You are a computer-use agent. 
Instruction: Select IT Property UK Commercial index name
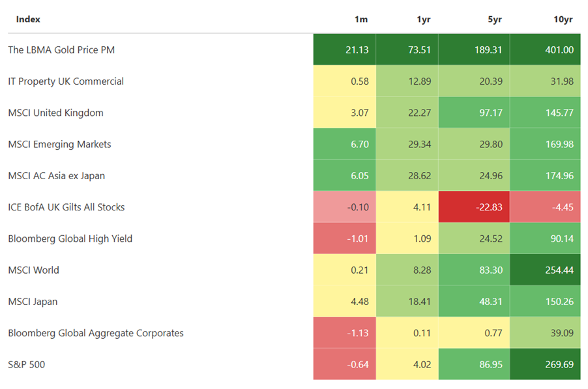point(66,81)
